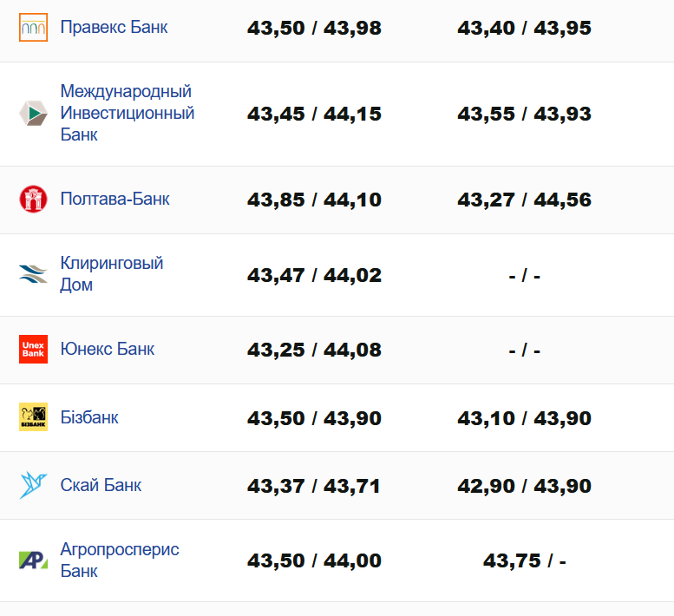Click the red Unex Bank logo
The width and height of the screenshot is (674, 616).
(33, 350)
